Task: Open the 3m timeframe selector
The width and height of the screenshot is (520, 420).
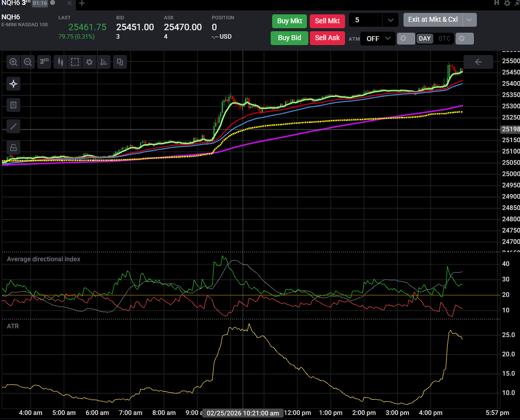Action: tap(44, 62)
